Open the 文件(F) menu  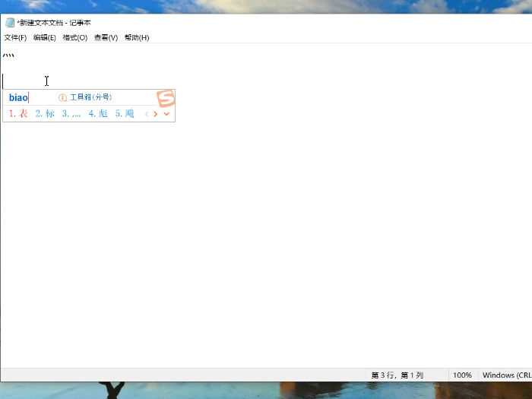pos(15,37)
